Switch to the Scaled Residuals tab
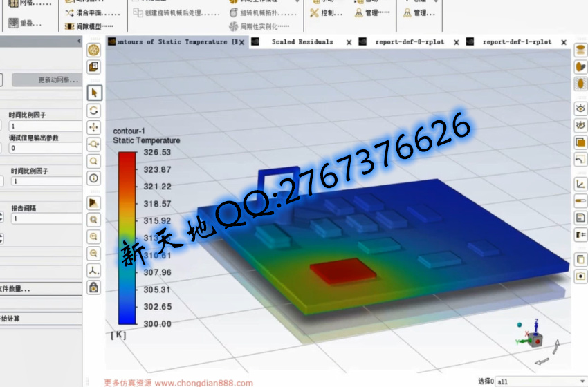 point(302,42)
